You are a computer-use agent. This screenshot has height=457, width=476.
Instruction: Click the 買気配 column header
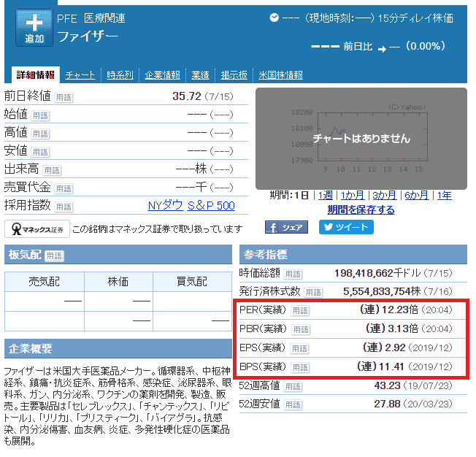[192, 282]
